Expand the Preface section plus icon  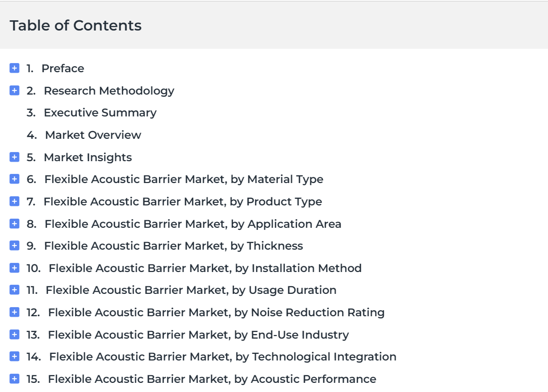pos(14,68)
